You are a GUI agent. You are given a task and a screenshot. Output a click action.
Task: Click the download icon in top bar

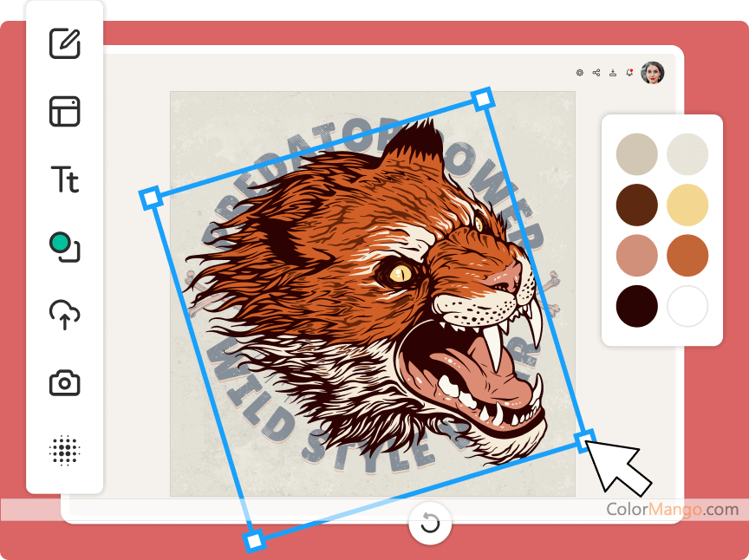point(613,73)
